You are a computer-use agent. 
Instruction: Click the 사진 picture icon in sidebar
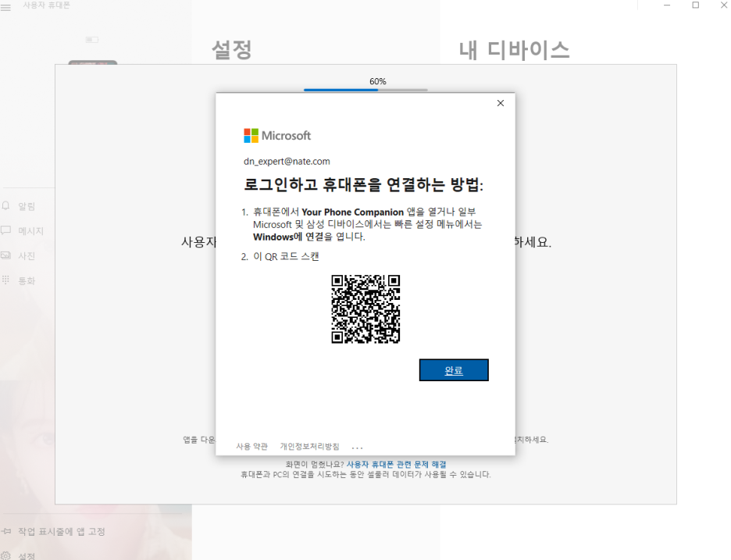click(x=5, y=255)
